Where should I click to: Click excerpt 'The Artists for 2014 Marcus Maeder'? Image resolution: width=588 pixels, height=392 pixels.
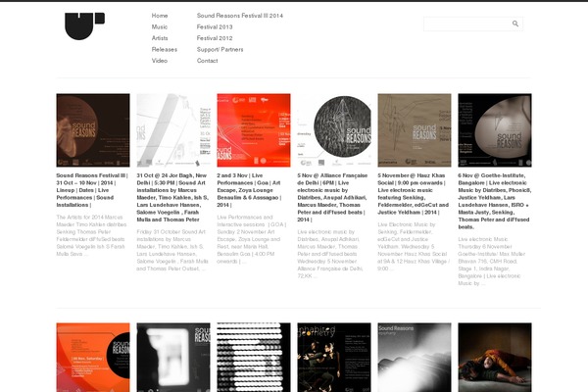click(91, 235)
